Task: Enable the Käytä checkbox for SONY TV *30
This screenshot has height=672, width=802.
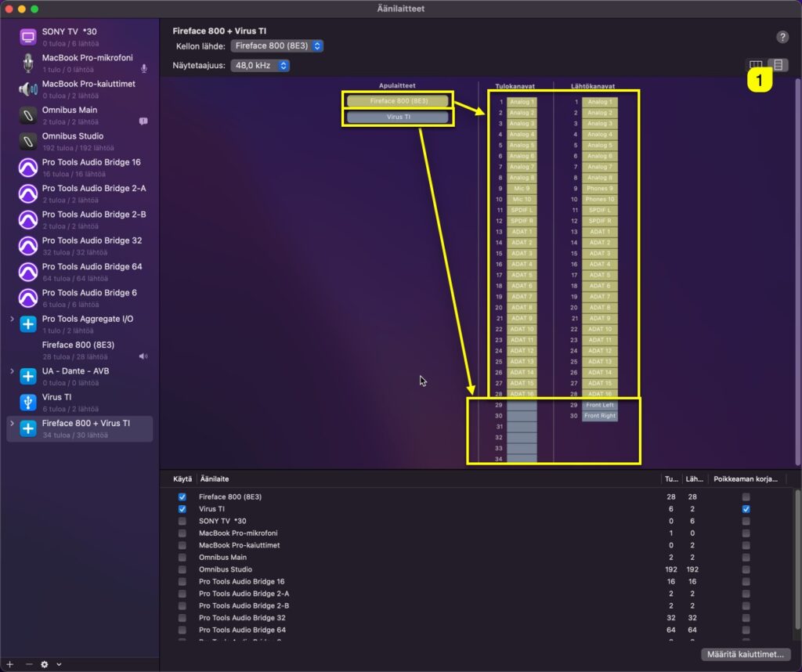Action: click(183, 521)
